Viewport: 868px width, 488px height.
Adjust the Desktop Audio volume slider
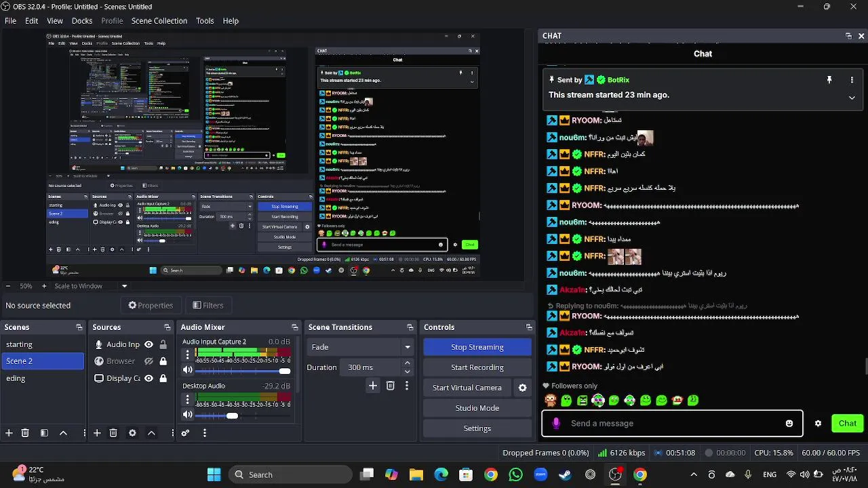click(x=243, y=415)
